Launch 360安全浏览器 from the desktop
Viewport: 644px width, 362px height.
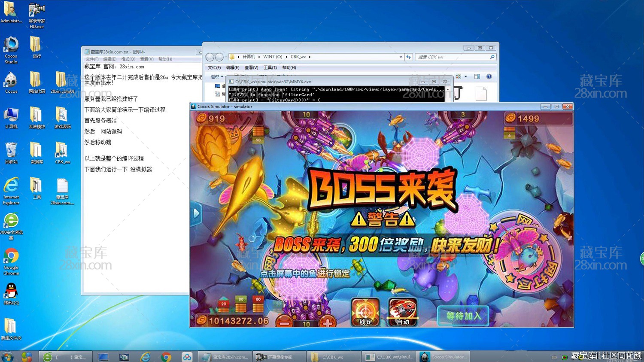11,226
